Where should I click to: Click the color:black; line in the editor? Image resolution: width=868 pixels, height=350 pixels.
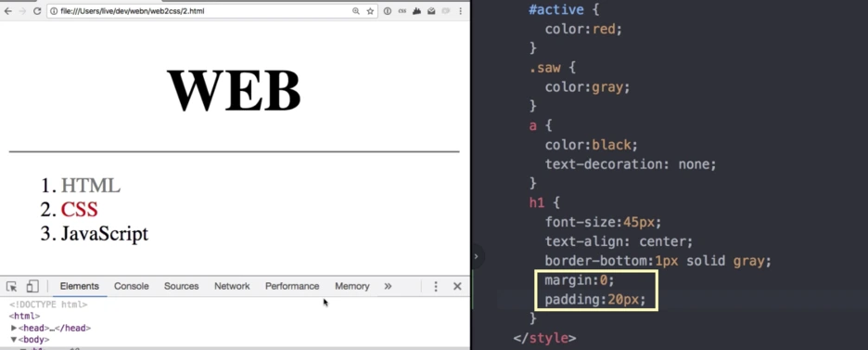click(592, 145)
